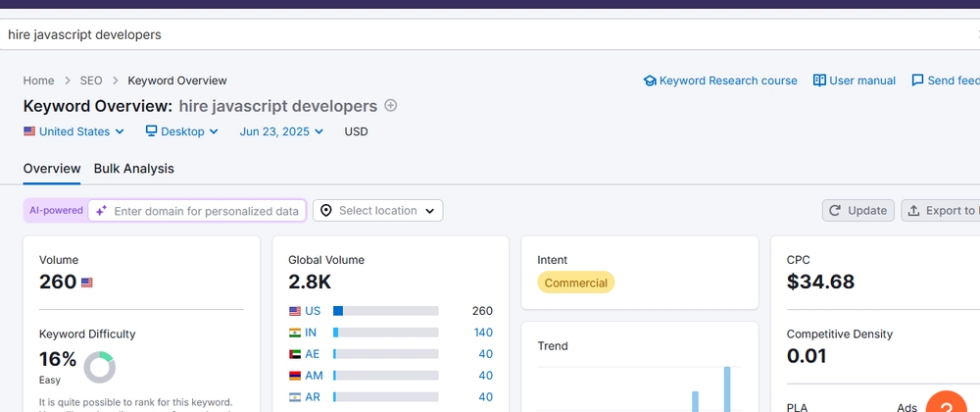Switch to the Overview tab
The width and height of the screenshot is (980, 412).
(52, 169)
